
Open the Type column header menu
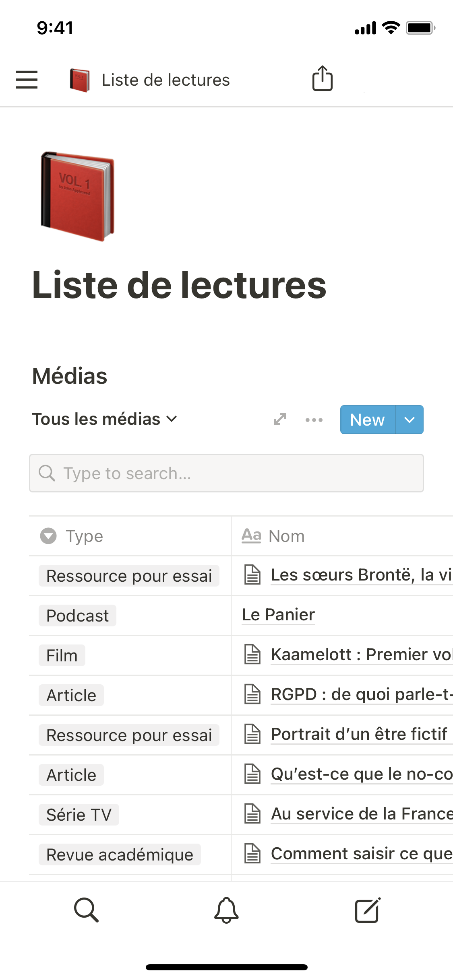pyautogui.click(x=85, y=536)
